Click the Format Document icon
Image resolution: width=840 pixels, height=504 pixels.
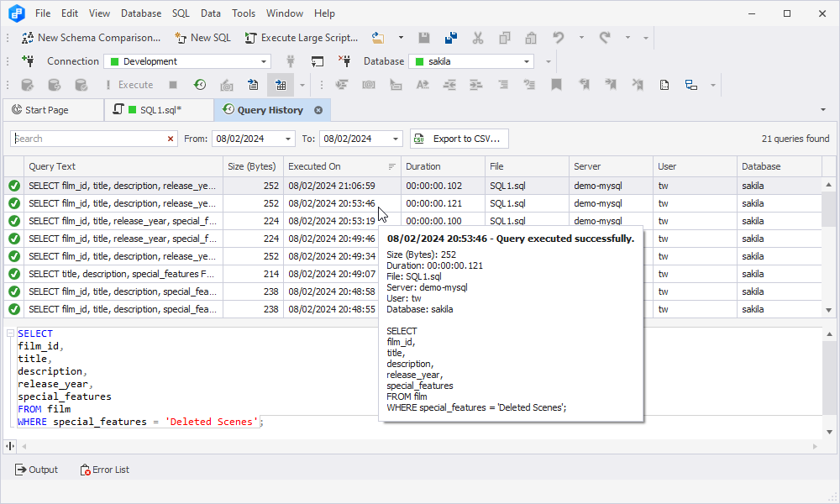pyautogui.click(x=341, y=85)
